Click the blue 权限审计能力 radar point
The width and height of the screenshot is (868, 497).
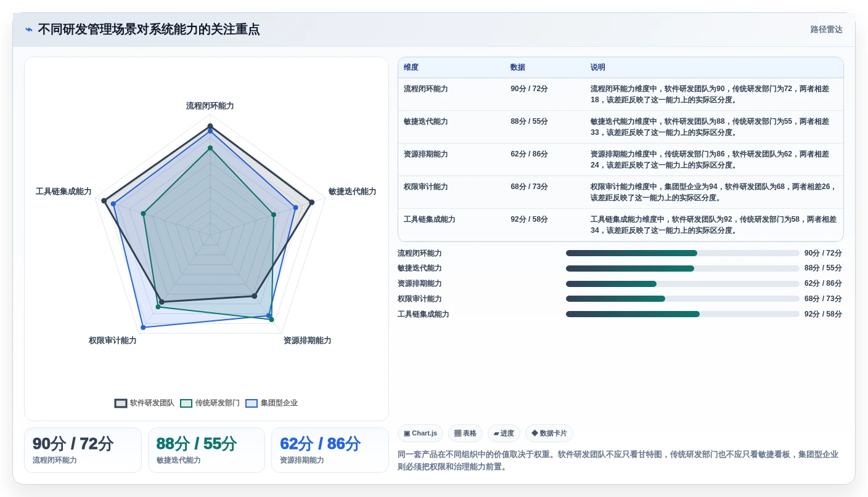[x=143, y=327]
